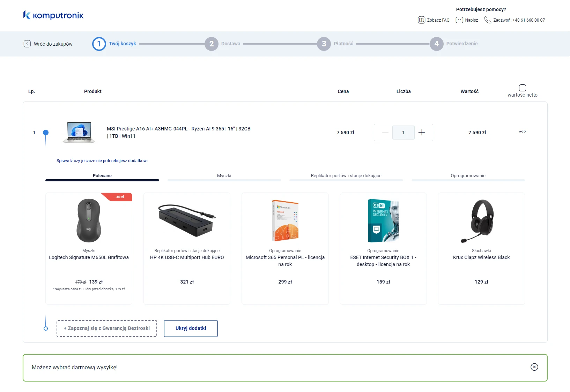Click the step 2 Dostawa indicator

coord(212,44)
